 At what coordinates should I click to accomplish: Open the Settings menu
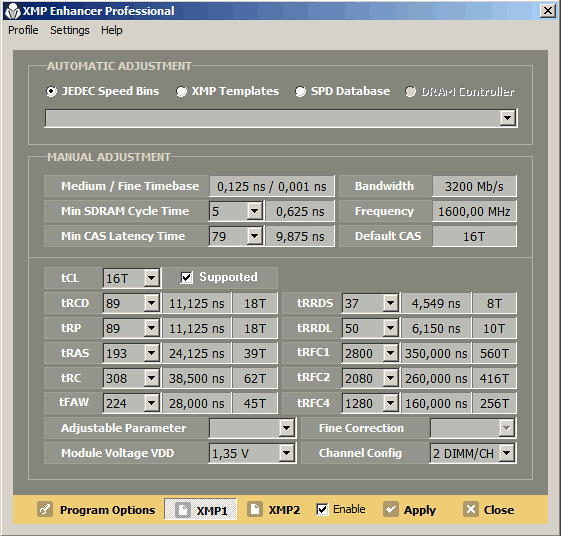[70, 30]
